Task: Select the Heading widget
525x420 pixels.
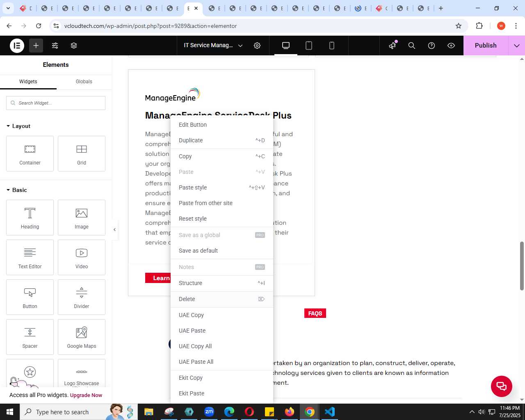Action: (x=30, y=218)
